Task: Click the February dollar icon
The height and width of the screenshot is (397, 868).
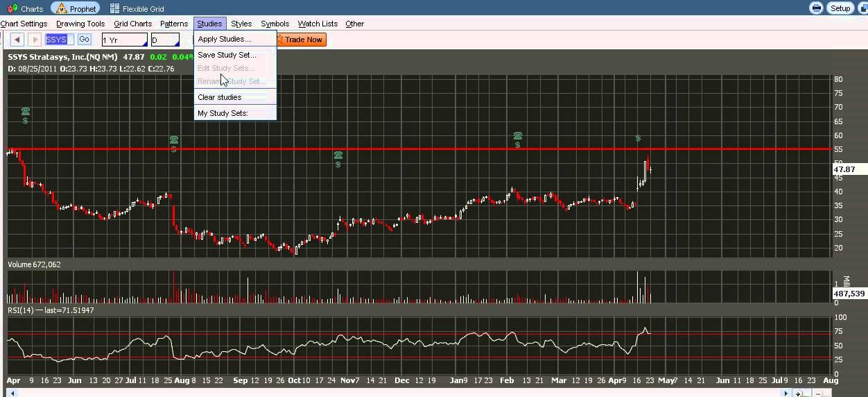Action: pyautogui.click(x=518, y=145)
